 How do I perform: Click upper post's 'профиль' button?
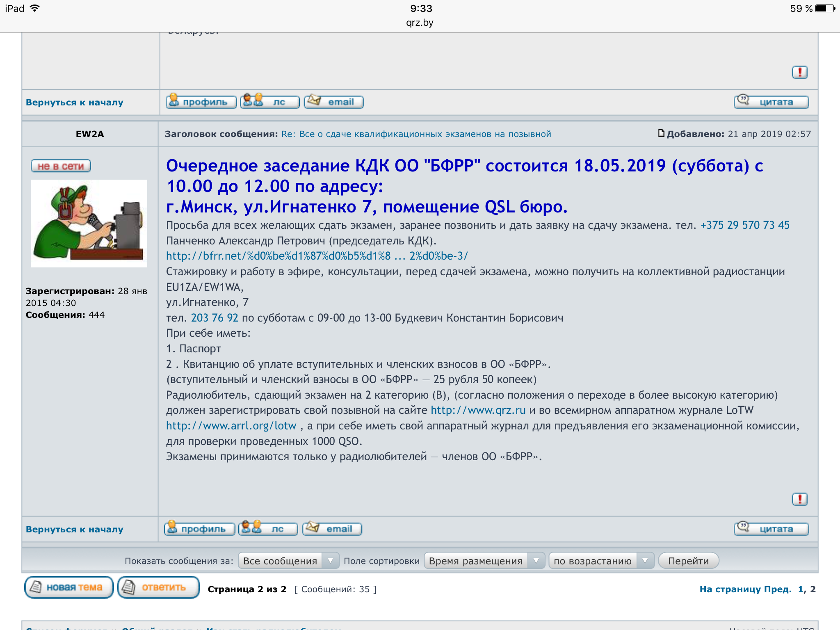pyautogui.click(x=201, y=102)
